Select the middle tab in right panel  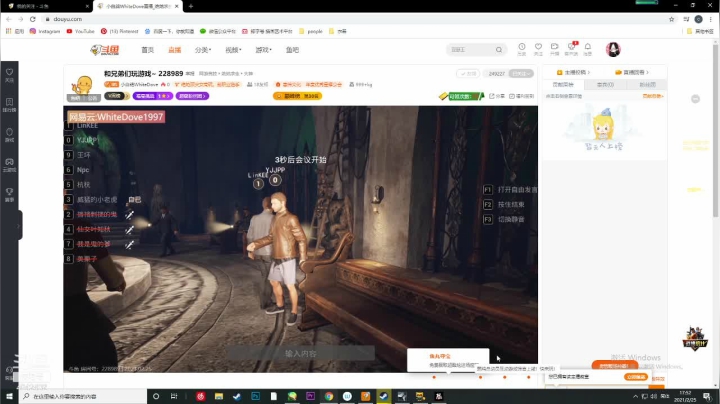(605, 84)
